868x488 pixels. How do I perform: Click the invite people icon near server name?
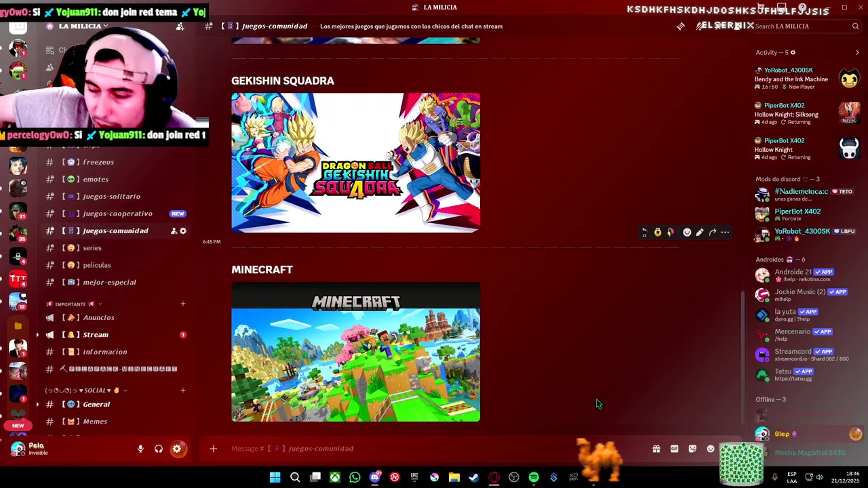[180, 26]
